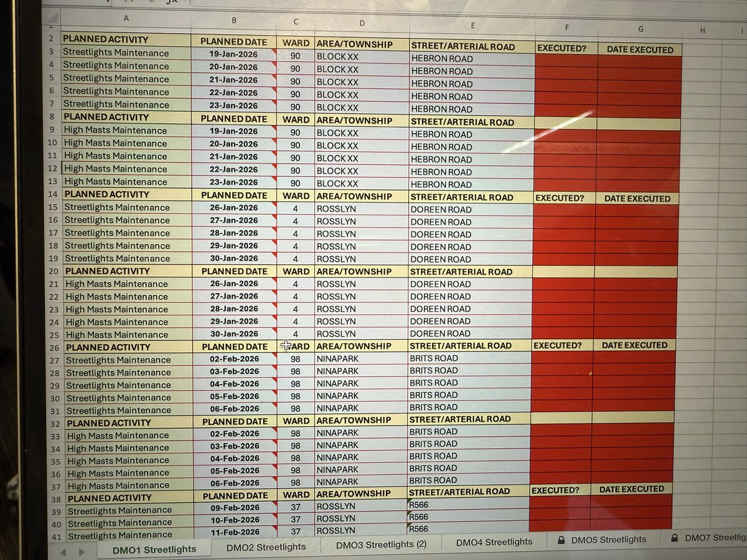This screenshot has width=747, height=560.
Task: Select column H header
Action: click(x=702, y=30)
